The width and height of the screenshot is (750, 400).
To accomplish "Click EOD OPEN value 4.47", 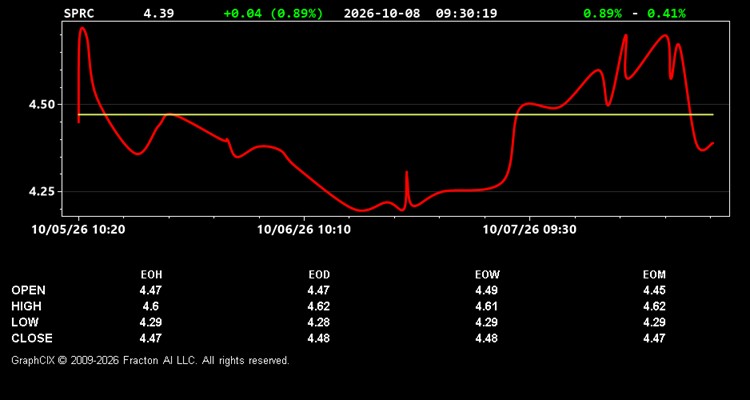I will pos(319,290).
